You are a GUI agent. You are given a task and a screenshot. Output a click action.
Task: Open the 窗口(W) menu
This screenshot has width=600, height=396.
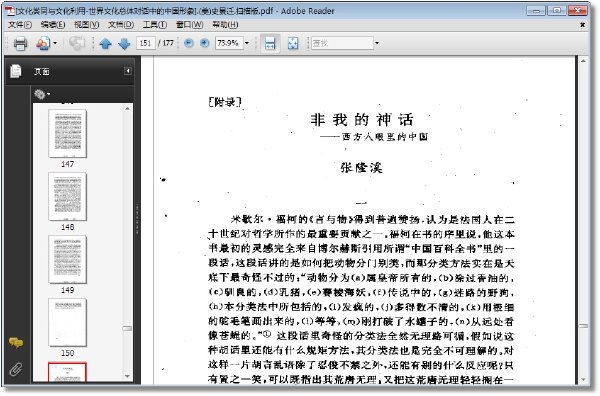[x=189, y=24]
